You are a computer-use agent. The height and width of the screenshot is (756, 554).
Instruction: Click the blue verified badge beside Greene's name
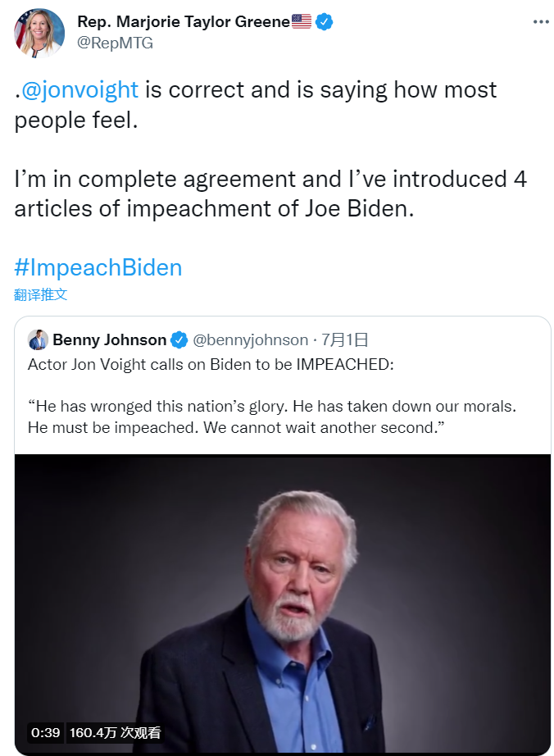325,22
